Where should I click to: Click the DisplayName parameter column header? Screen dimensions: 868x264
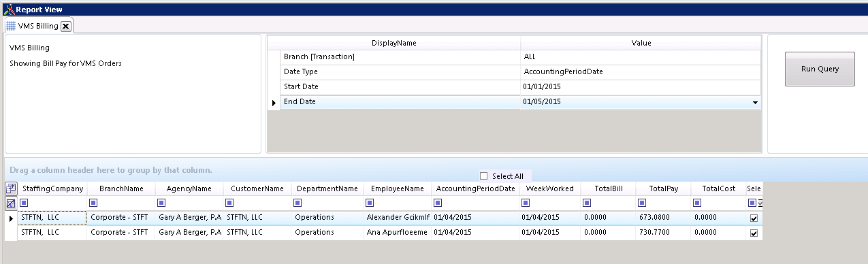pos(394,43)
